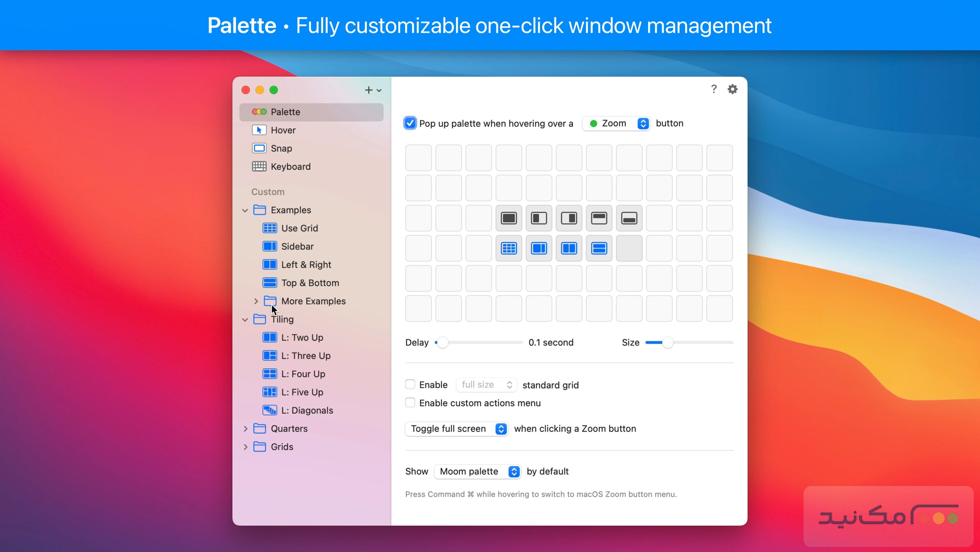Viewport: 980px width, 552px height.
Task: Click the plus add button in sidebar header
Action: coord(368,90)
